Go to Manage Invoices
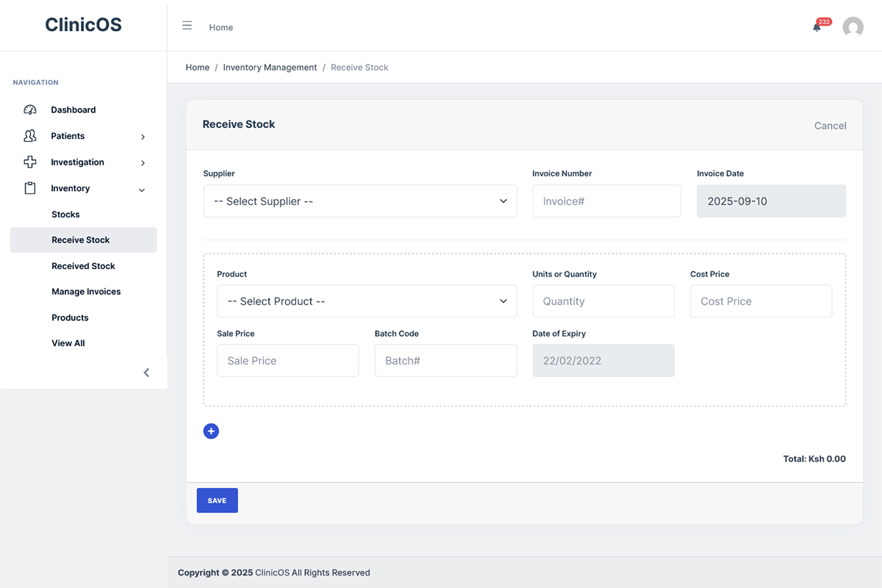Screen dimensions: 882x588 pyautogui.click(x=86, y=291)
